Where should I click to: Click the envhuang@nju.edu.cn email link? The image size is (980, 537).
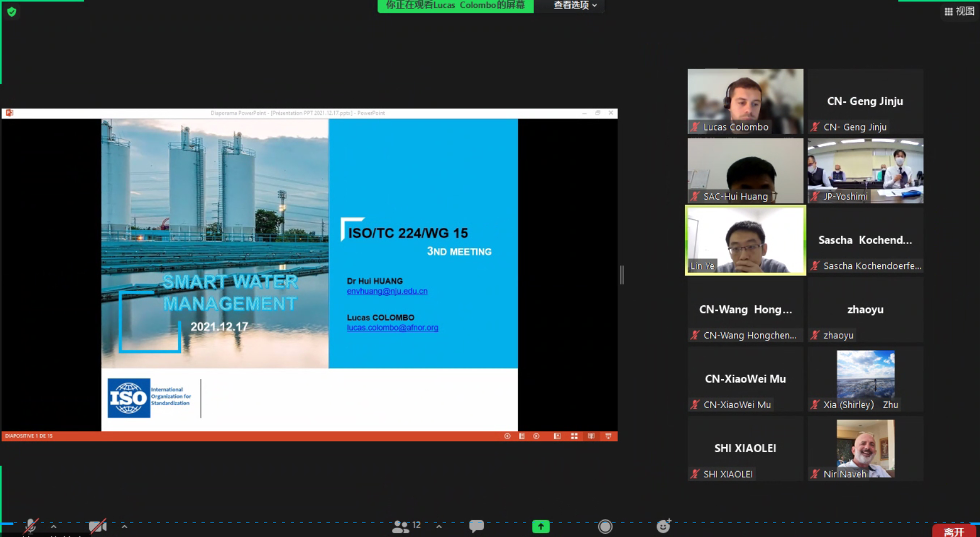387,291
